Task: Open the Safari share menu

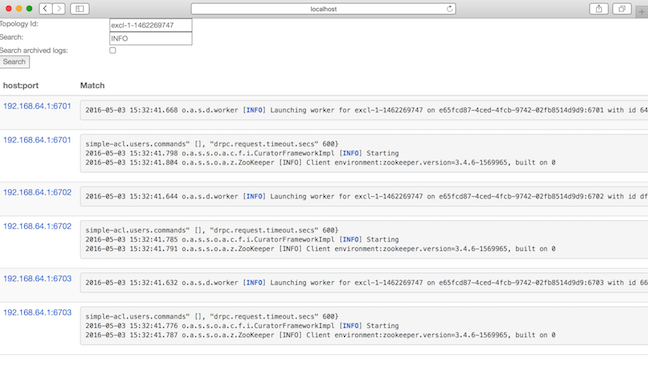Action: point(599,9)
